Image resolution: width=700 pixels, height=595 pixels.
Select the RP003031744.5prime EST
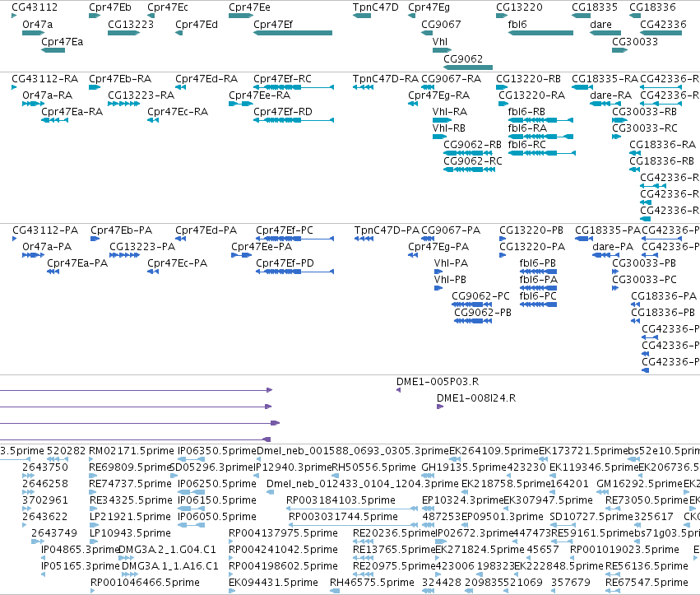tap(353, 525)
